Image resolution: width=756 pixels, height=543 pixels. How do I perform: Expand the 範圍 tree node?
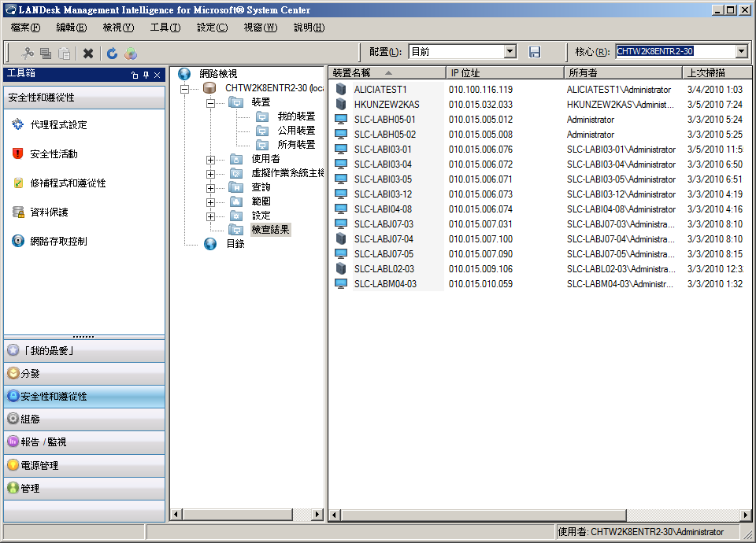210,202
